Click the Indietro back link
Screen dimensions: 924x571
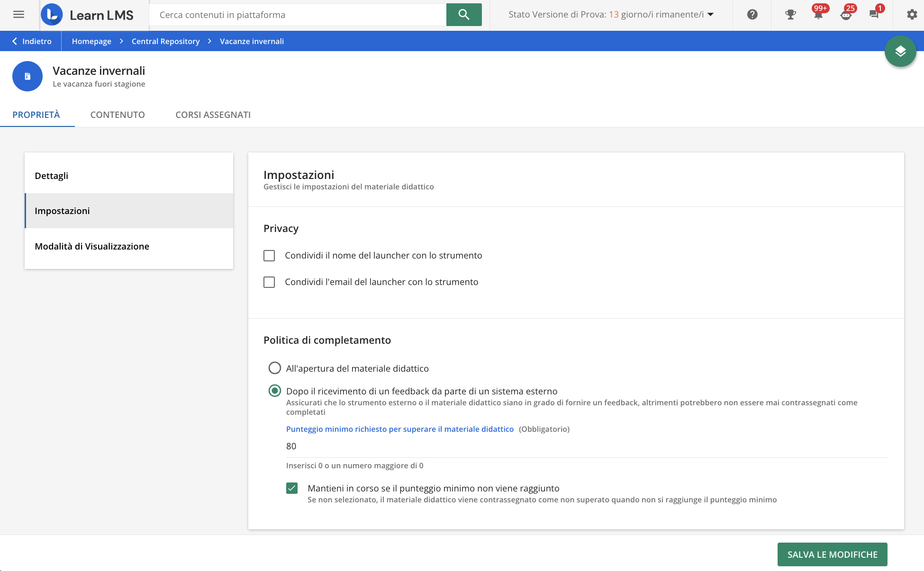[32, 41]
